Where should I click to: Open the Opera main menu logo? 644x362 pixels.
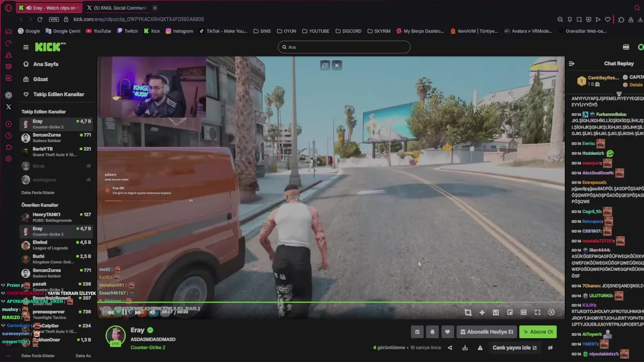pos(9,8)
